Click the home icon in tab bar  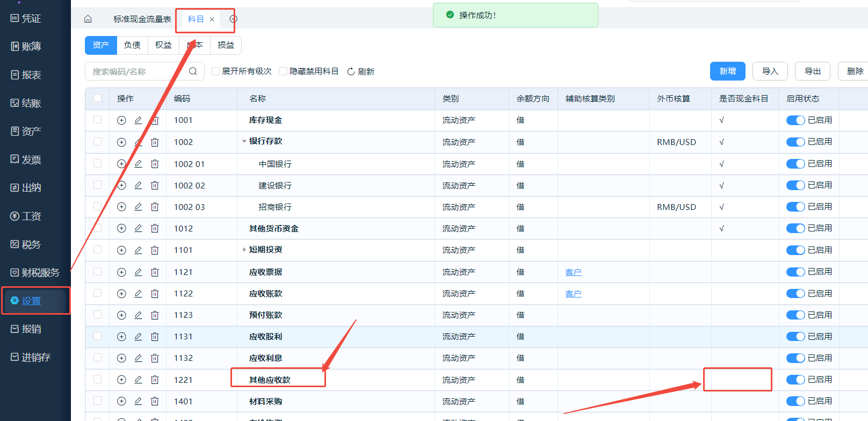tap(88, 19)
